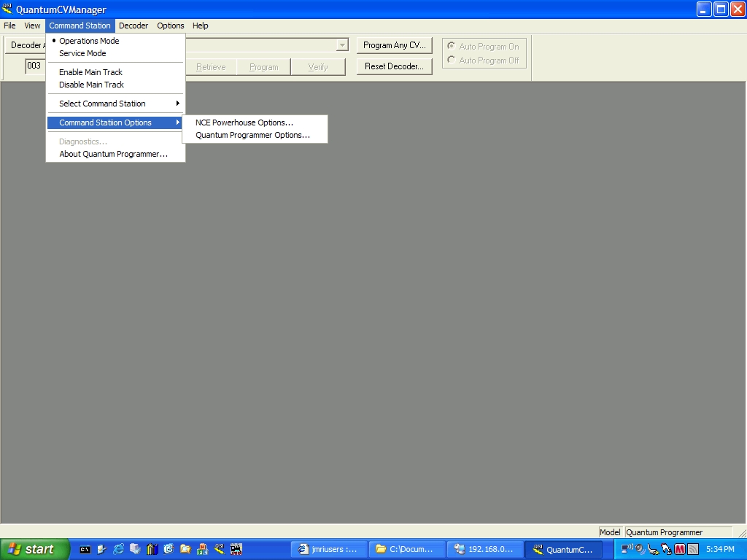
Task: Expand Select Command Station submenu
Action: (x=115, y=104)
